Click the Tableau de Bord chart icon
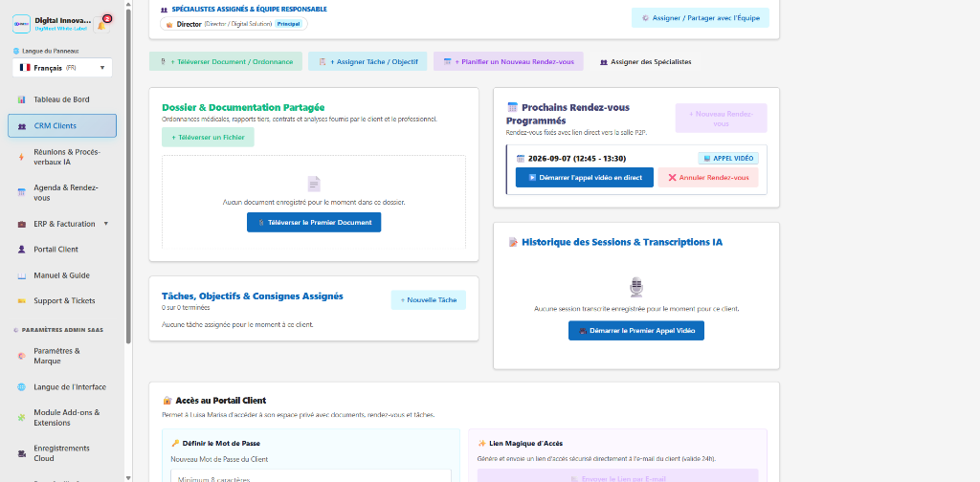Screen dimensions: 980x482 click(x=22, y=99)
